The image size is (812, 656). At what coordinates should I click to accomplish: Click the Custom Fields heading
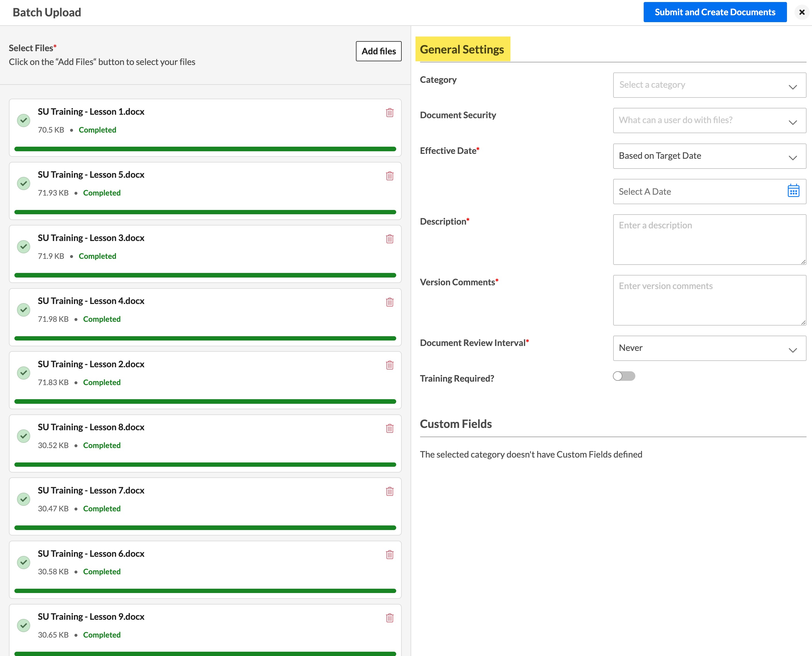456,424
